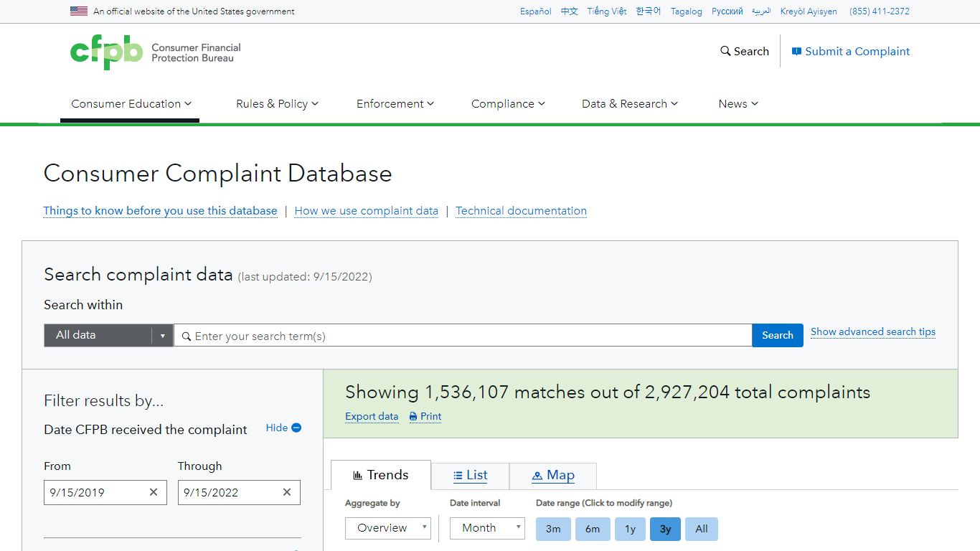The width and height of the screenshot is (980, 551).
Task: Click the minus icon beside Hide
Action: (296, 428)
